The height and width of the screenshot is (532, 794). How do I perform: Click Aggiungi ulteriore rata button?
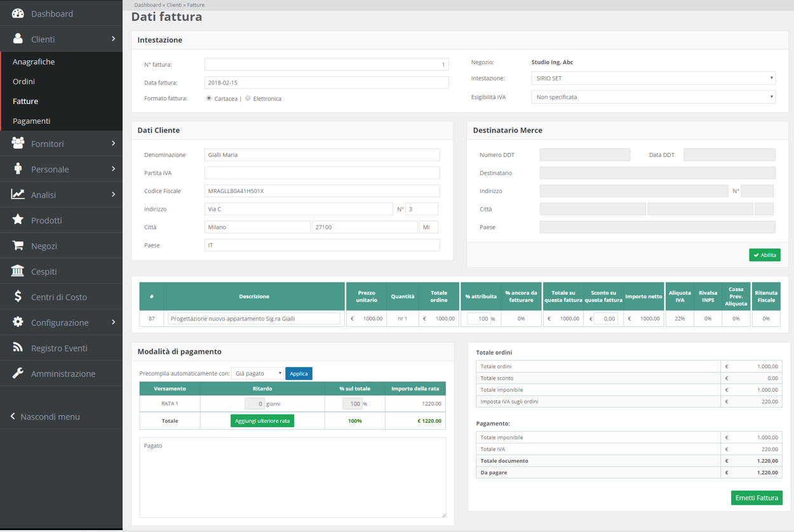pos(262,421)
